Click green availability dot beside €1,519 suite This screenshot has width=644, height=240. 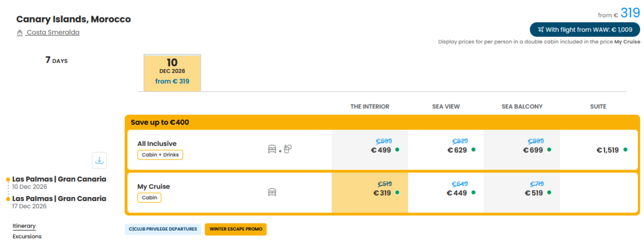tap(625, 150)
